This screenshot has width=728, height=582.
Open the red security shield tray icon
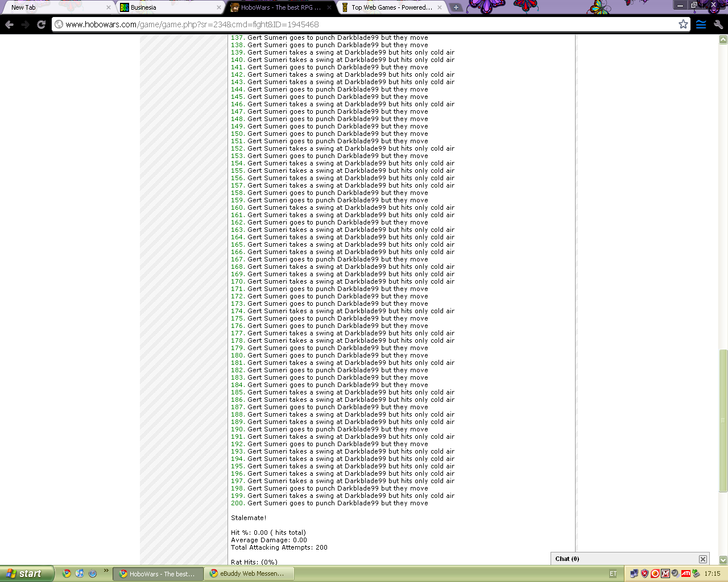point(644,573)
